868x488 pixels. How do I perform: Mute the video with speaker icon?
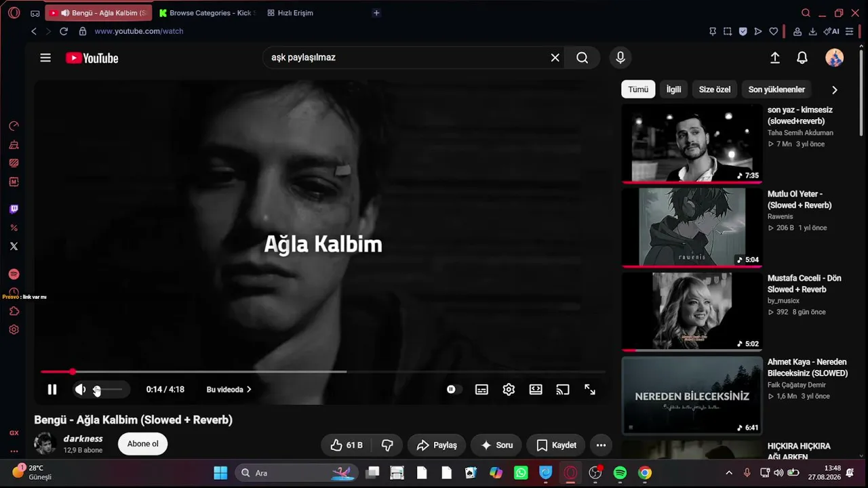point(80,390)
